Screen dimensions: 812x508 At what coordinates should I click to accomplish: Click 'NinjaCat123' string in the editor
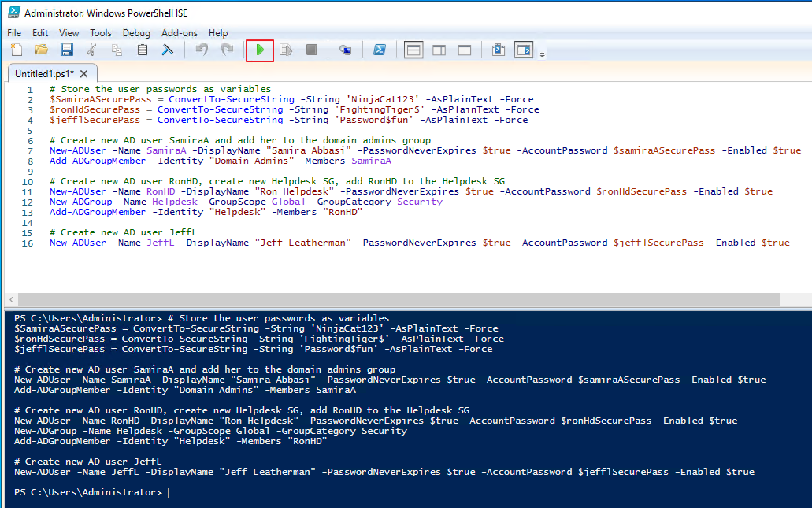[383, 99]
